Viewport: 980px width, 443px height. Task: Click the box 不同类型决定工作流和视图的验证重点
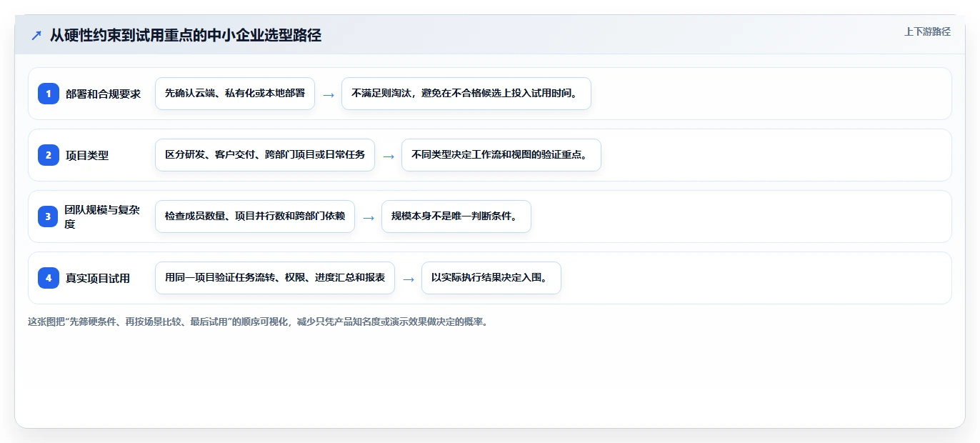pos(501,155)
